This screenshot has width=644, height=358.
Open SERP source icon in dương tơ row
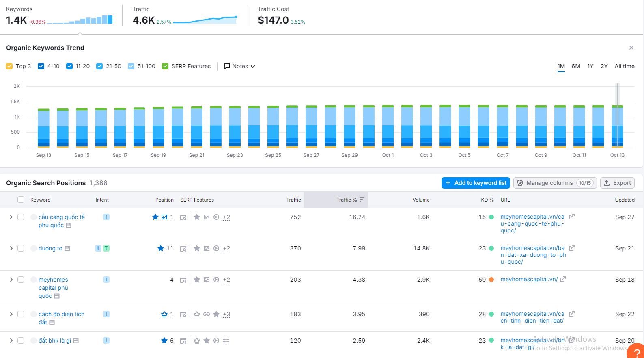coord(183,249)
